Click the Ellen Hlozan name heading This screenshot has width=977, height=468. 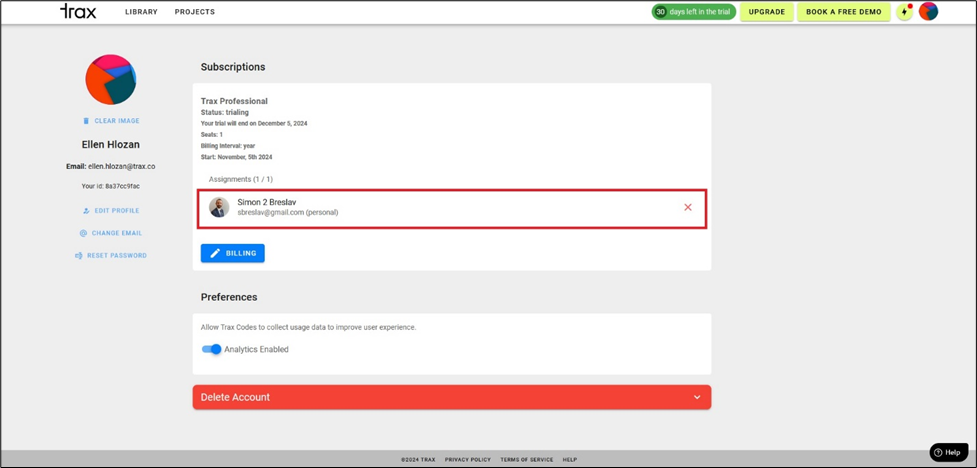point(111,145)
